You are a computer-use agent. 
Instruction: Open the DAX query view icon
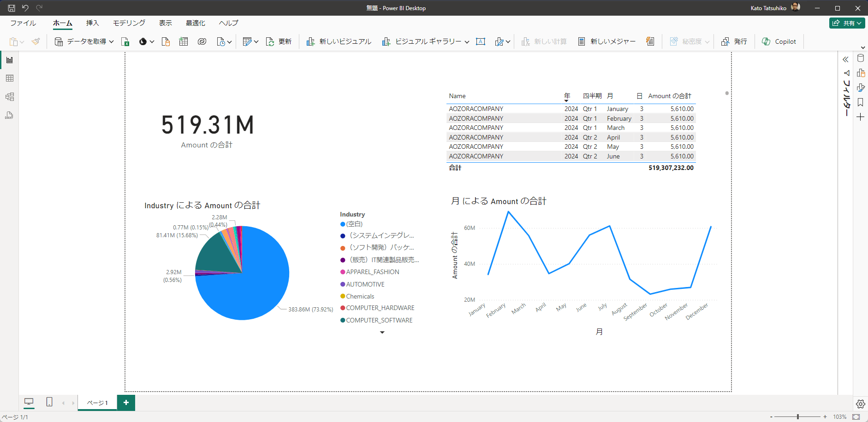(x=9, y=115)
